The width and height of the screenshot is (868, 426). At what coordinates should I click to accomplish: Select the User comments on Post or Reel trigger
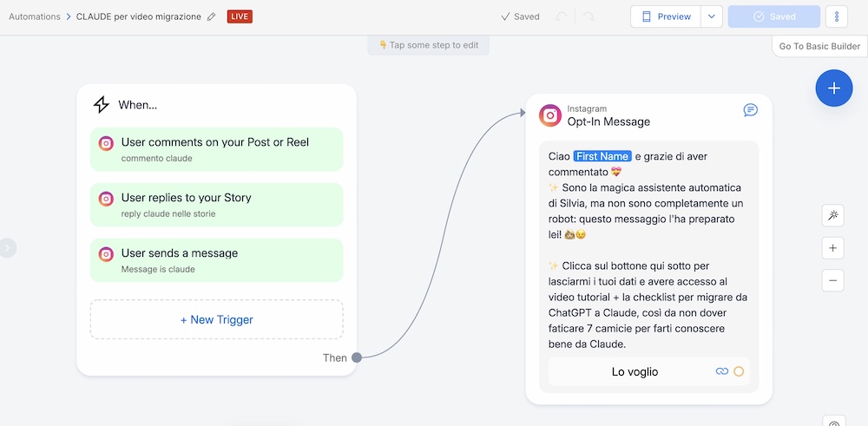click(x=216, y=149)
